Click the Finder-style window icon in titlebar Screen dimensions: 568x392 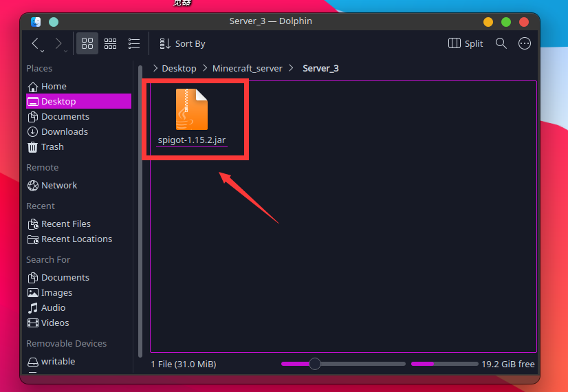point(36,22)
